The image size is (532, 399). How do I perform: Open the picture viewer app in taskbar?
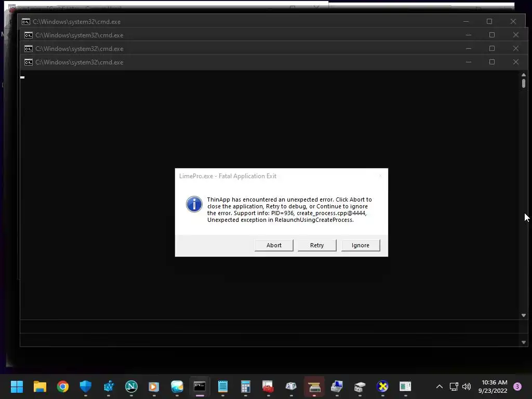click(177, 387)
